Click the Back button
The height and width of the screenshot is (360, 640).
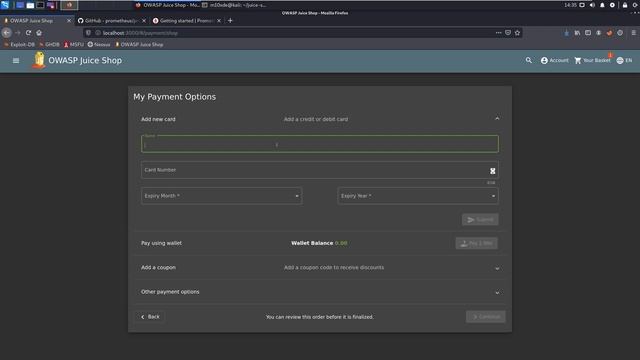coord(150,317)
